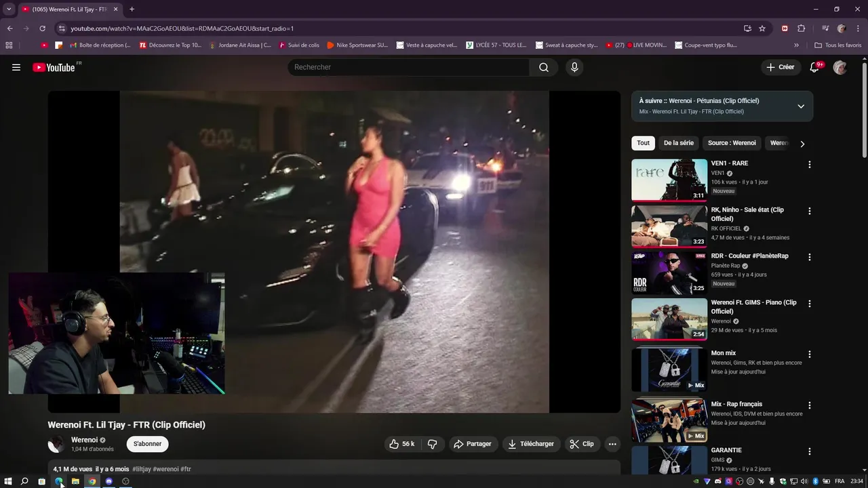Screen dimensions: 868x488
Task: Open Chrome extensions puzzle icon
Action: pos(801,28)
